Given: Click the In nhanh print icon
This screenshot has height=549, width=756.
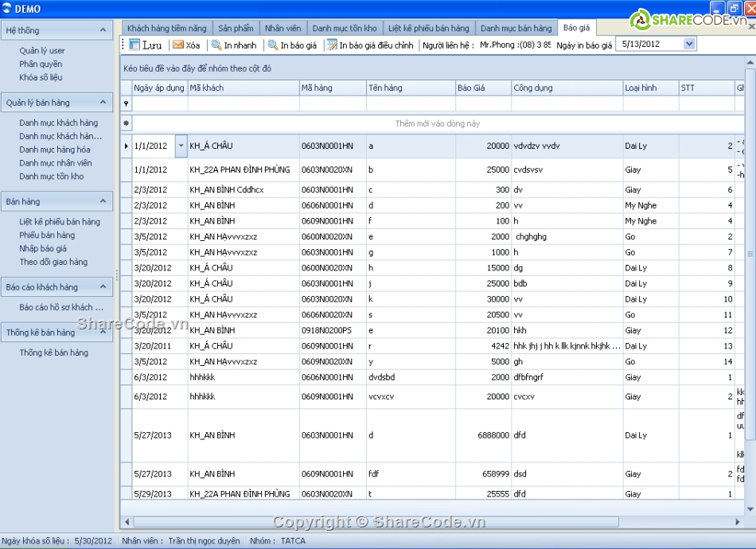Looking at the screenshot, I should tap(216, 45).
